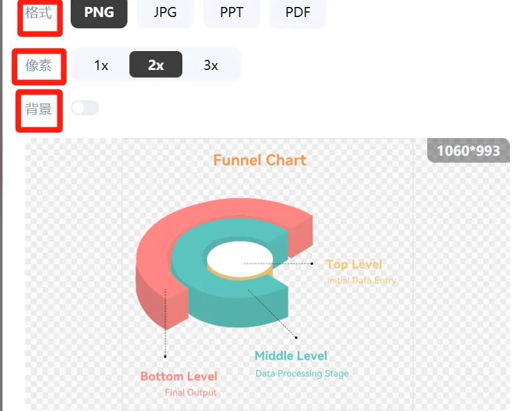532x411 pixels.
Task: Toggle the 背景 background switch
Action: click(85, 108)
